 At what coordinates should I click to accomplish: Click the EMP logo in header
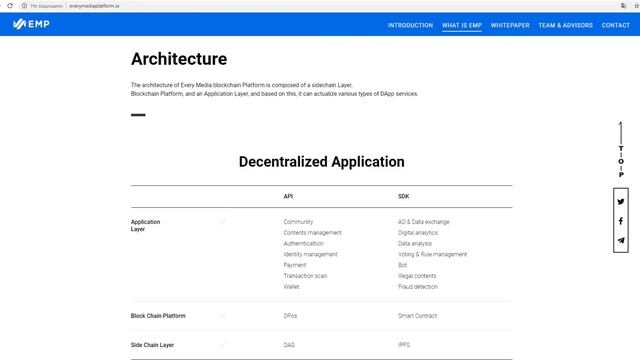click(x=31, y=24)
